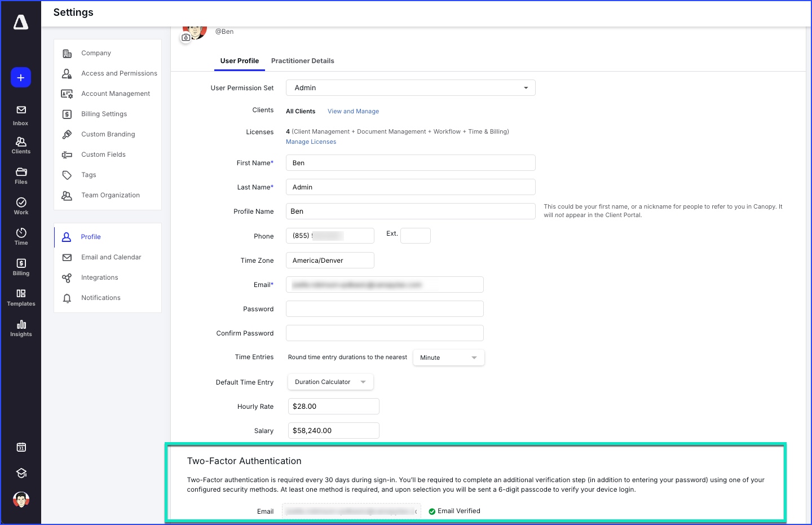This screenshot has width=812, height=525.
Task: Open Files in the left sidebar
Action: tap(21, 176)
